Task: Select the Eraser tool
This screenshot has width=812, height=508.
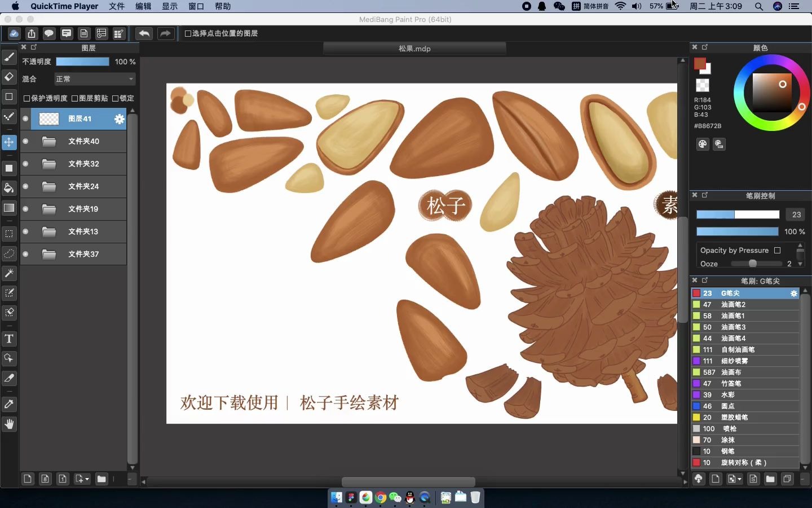Action: (9, 76)
